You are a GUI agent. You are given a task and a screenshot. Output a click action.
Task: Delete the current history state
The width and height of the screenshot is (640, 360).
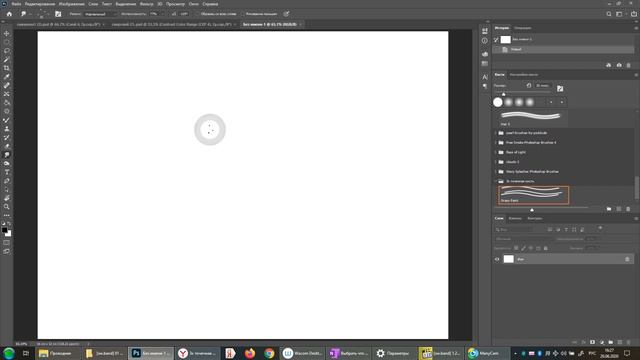click(x=629, y=65)
